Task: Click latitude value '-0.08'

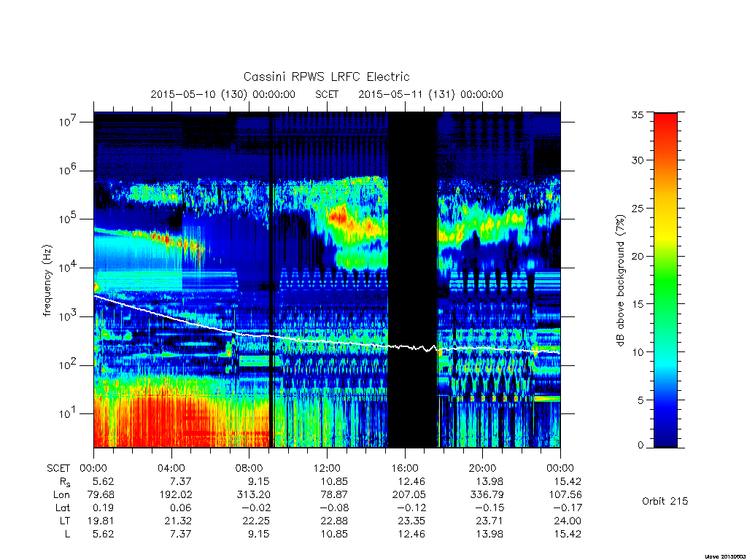Action: (333, 507)
